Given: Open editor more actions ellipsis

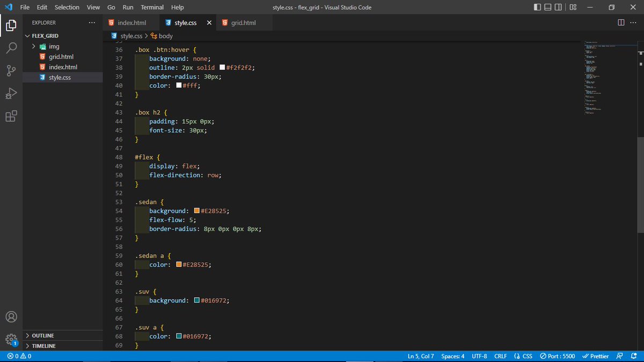Looking at the screenshot, I should click(634, 23).
